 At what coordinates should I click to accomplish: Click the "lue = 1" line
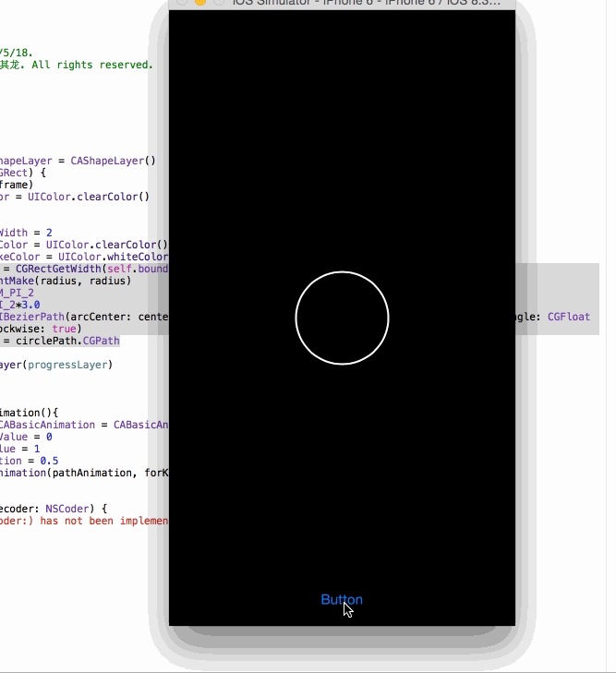click(19, 450)
